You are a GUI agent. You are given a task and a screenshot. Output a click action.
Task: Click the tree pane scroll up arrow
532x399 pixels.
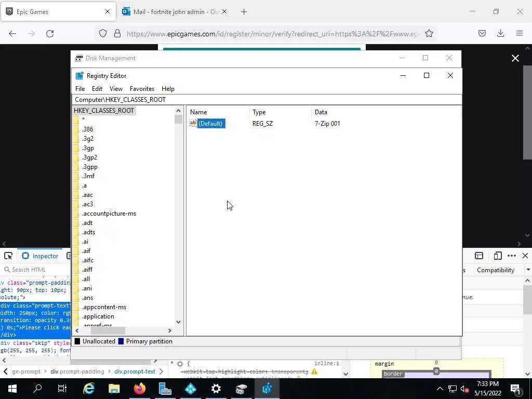click(179, 111)
